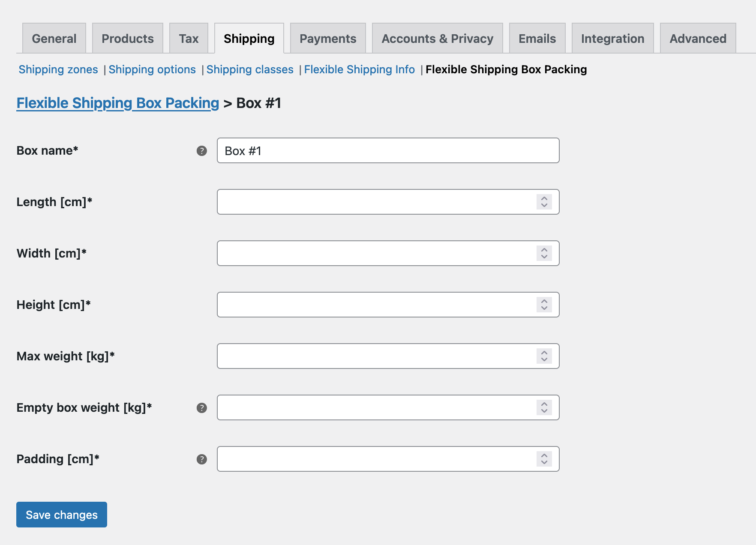Open the Shipping classes page

[x=250, y=69]
